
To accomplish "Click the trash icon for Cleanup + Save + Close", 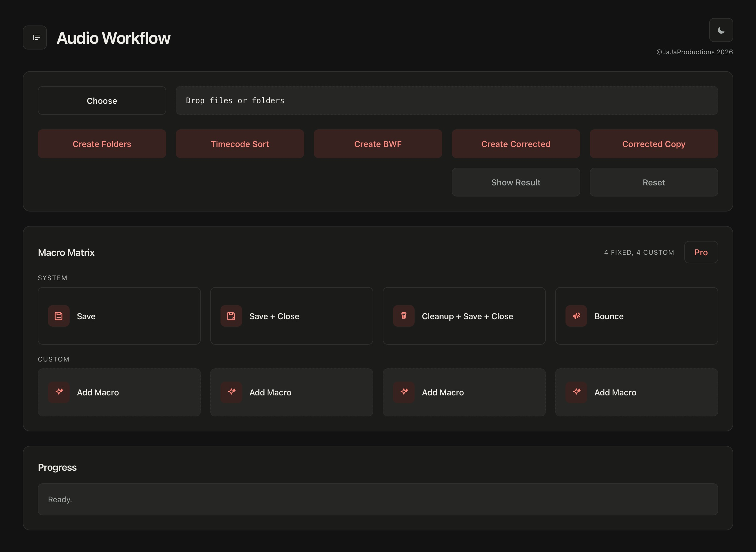I will (403, 316).
